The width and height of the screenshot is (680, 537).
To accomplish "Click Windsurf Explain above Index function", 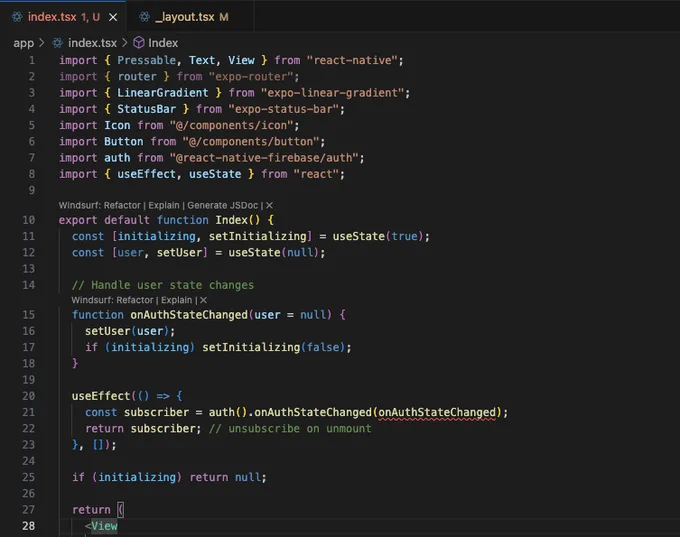I will tap(164, 205).
